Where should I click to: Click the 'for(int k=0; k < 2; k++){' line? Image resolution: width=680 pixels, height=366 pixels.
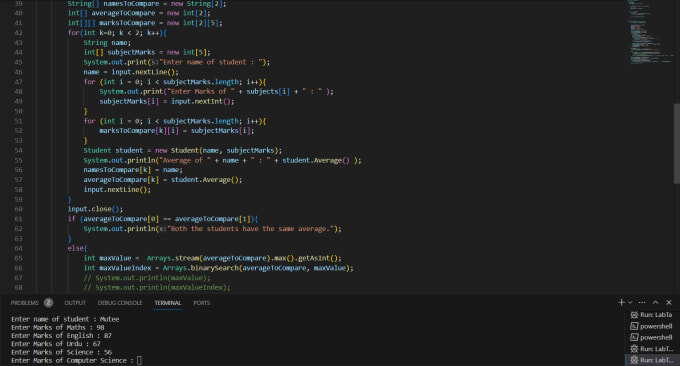[x=117, y=33]
